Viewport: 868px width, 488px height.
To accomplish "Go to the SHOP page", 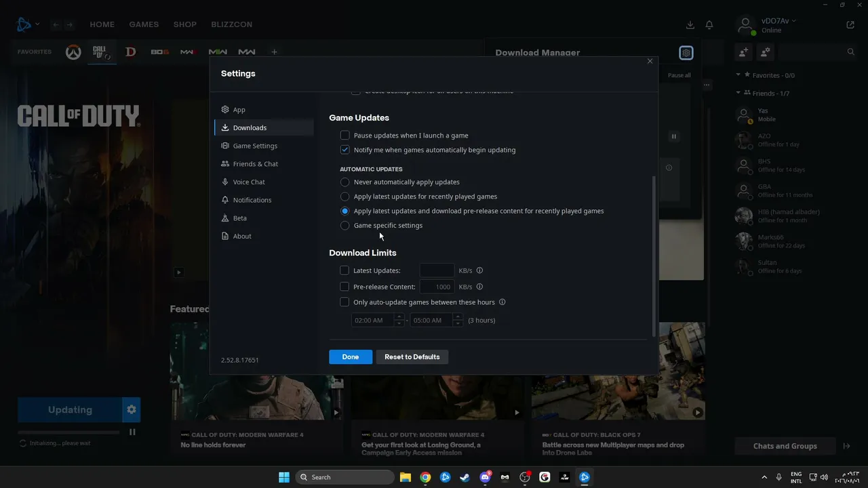I will (x=185, y=24).
